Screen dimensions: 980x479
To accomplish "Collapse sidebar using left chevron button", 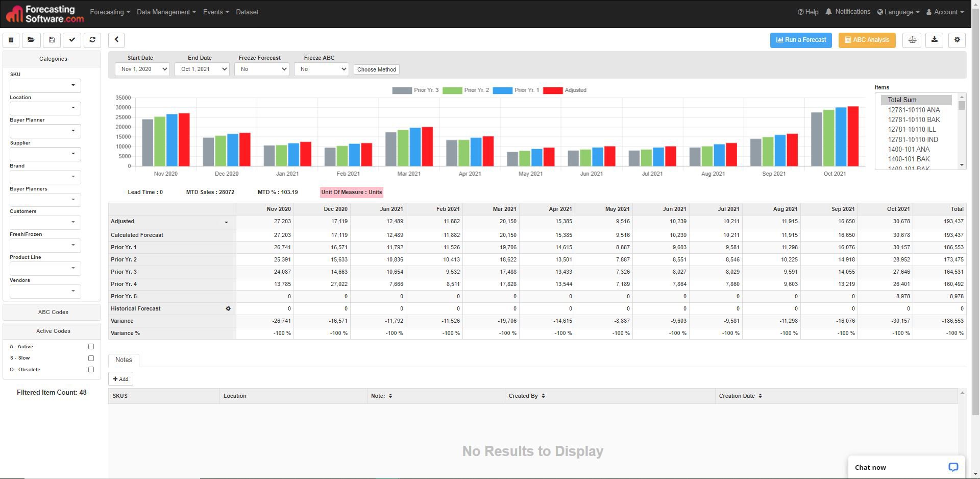I will pyautogui.click(x=116, y=40).
